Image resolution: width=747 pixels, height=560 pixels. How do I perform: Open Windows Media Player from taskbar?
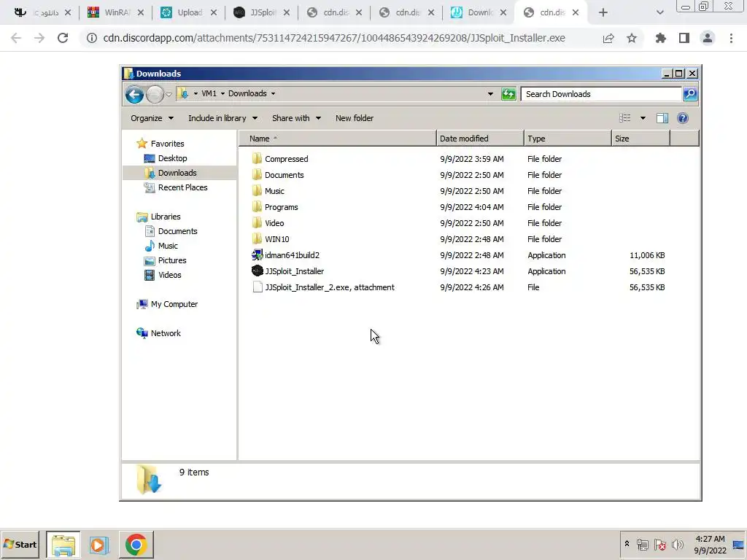tap(99, 544)
